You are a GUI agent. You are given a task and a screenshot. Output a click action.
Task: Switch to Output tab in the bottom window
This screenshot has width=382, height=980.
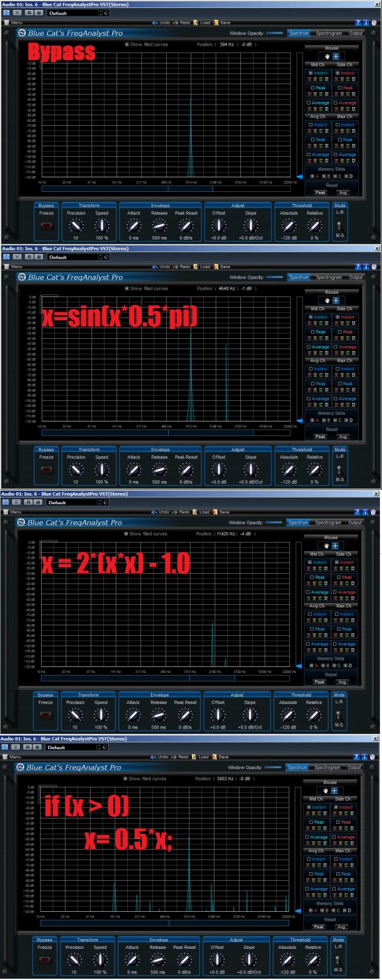point(356,768)
